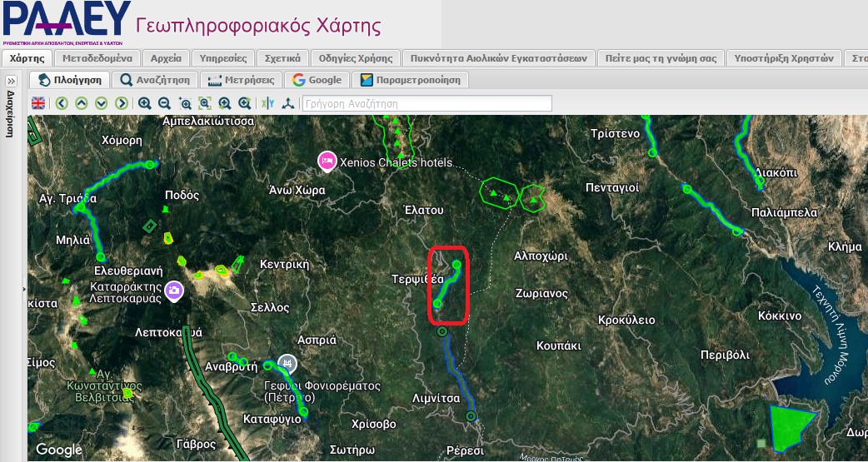The image size is (868, 462).
Task: Pan the map left with arrow icon
Action: 62,103
